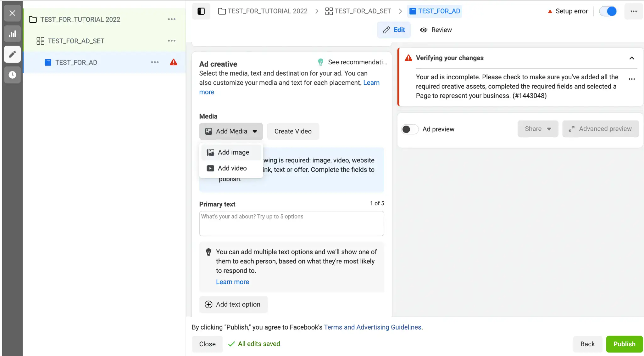Click the top-right more options ellipsis
This screenshot has width=644, height=356.
click(633, 11)
